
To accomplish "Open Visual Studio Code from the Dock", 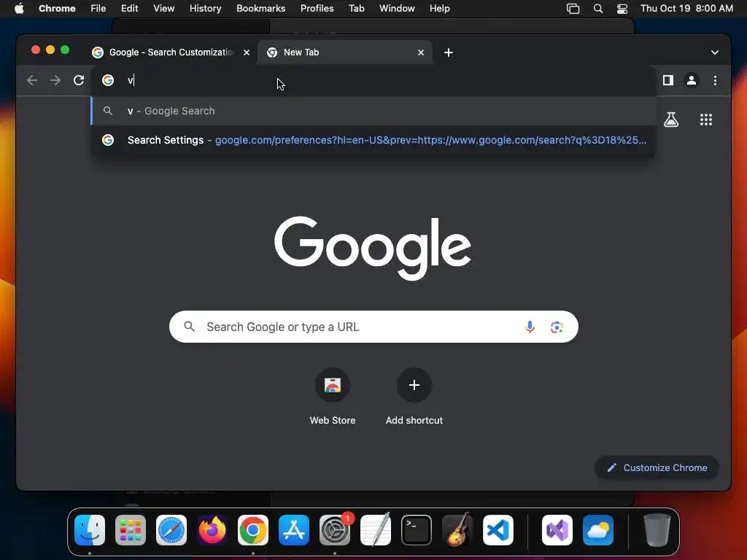I will pyautogui.click(x=498, y=530).
